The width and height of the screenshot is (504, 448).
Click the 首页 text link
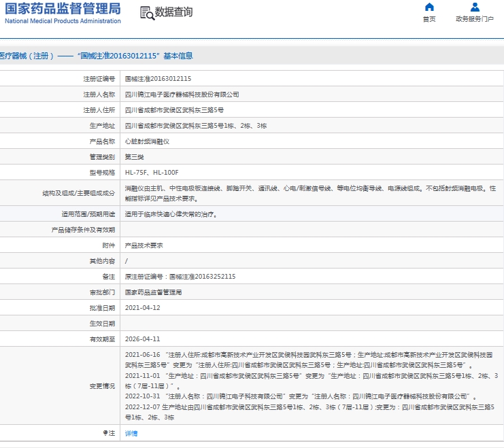(x=429, y=19)
